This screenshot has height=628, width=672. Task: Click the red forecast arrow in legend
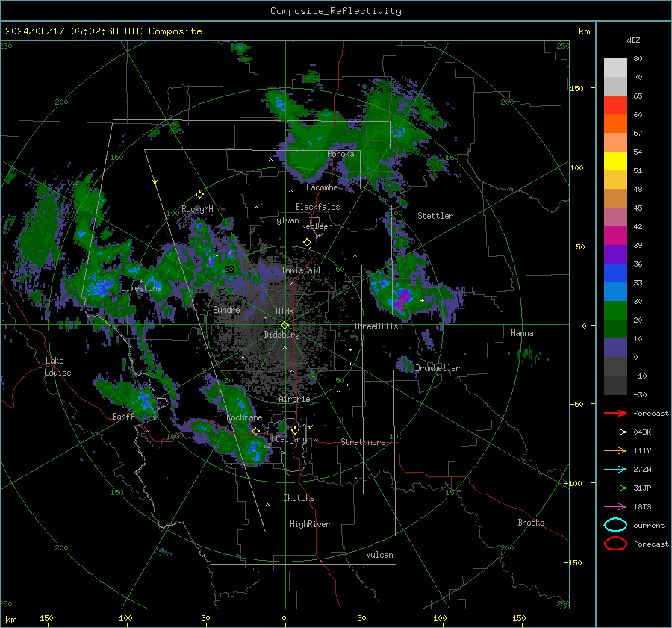[x=615, y=413]
